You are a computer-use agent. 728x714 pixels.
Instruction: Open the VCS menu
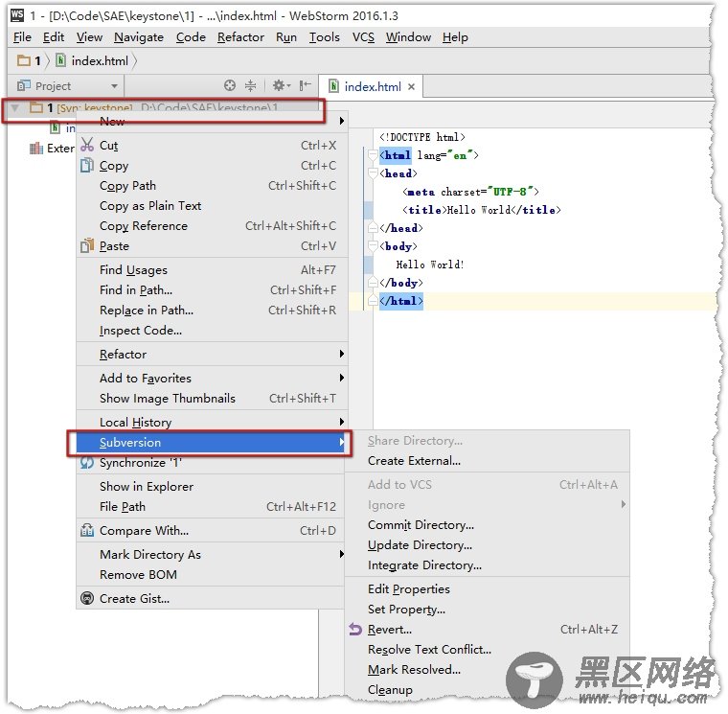[x=363, y=37]
